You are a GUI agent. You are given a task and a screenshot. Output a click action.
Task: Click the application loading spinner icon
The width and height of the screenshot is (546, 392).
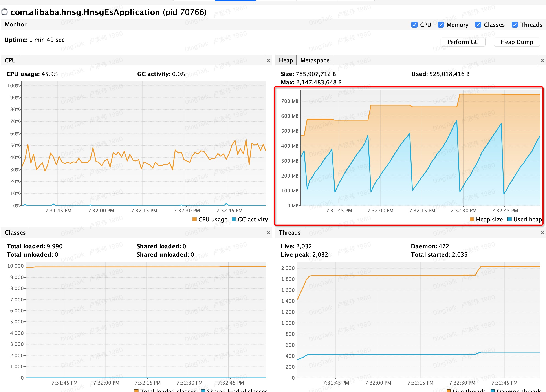click(x=4, y=12)
